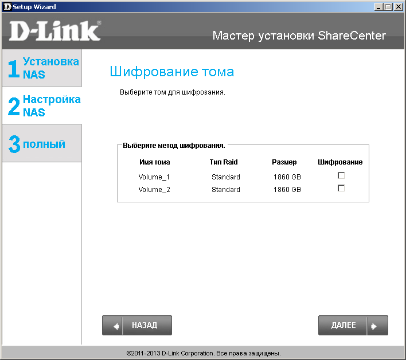Image resolution: width=406 pixels, height=360 pixels.
Task: Enable encryption checkbox for Volume_2
Action: pos(341,188)
